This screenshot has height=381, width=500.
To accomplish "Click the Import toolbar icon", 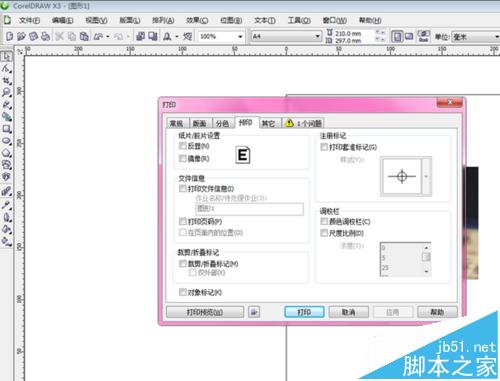I will tap(141, 36).
